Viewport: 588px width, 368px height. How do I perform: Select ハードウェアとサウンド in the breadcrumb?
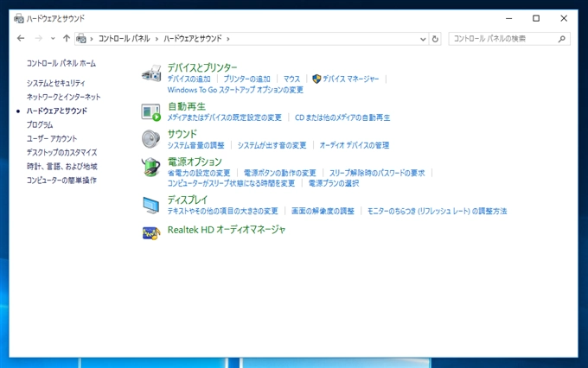pos(193,38)
